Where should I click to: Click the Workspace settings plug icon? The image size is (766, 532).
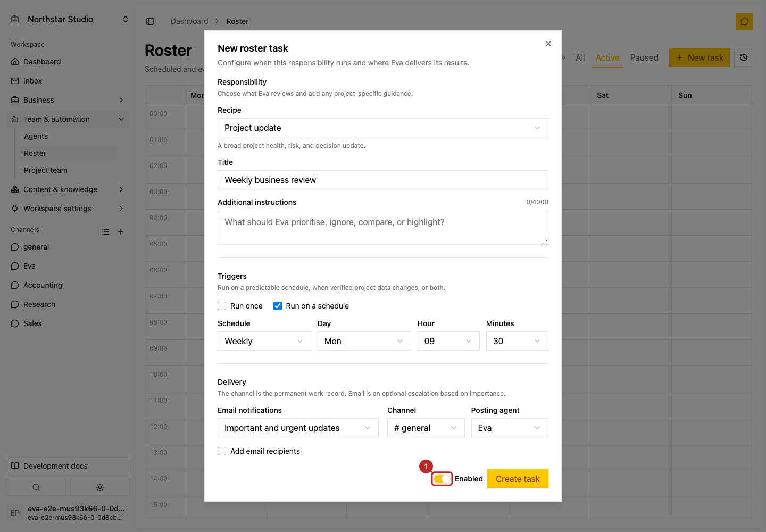pyautogui.click(x=15, y=209)
